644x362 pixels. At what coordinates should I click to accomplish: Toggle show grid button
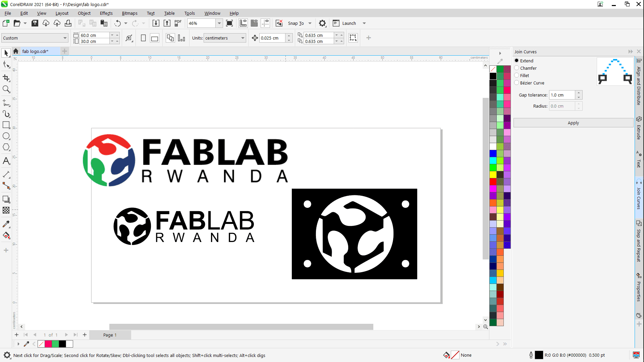pos(254,23)
